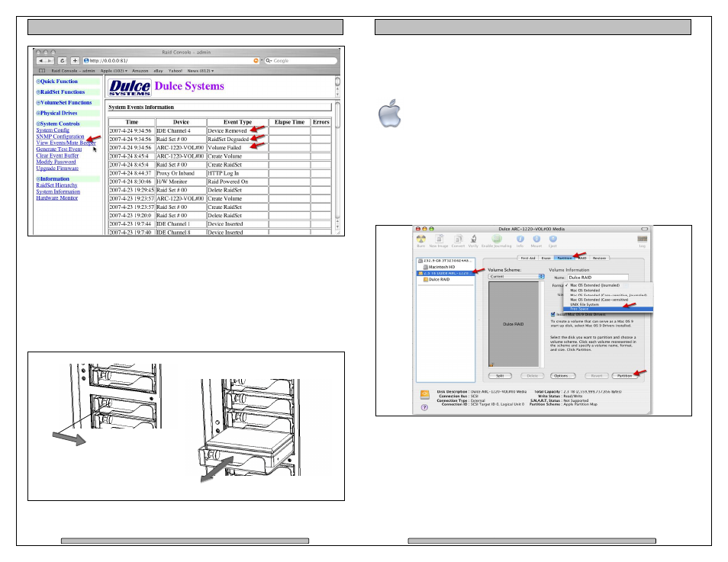This screenshot has height=562, width=728.
Task: Open the Hardware Monitor link
Action: 57,198
